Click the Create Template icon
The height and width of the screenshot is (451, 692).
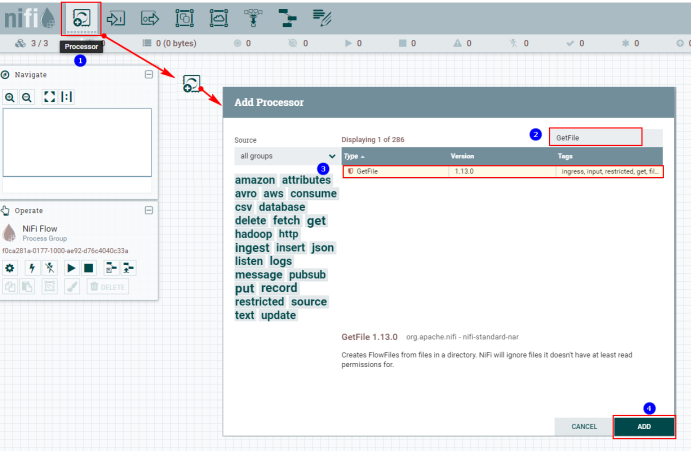pyautogui.click(x=111, y=268)
